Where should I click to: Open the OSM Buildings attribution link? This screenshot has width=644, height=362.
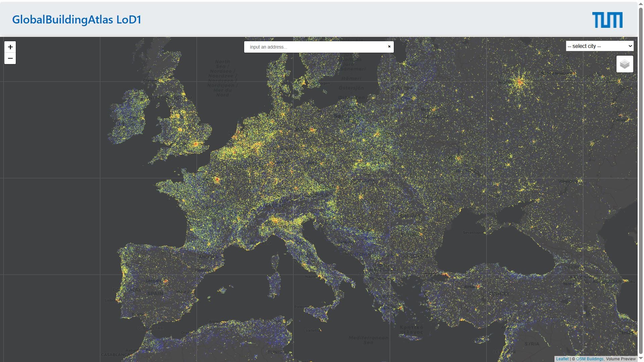(x=590, y=359)
